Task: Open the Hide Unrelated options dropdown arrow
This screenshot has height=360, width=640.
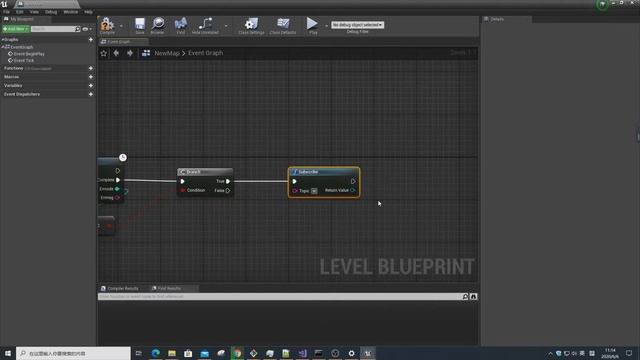Action: 226,26
